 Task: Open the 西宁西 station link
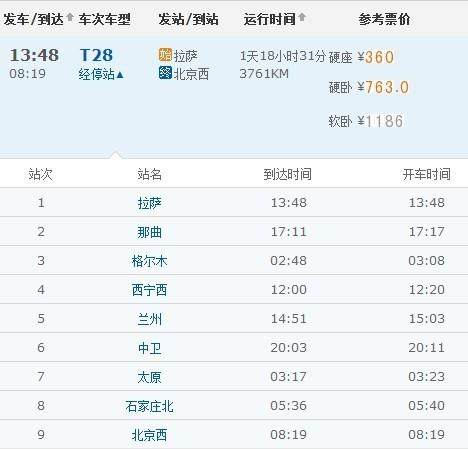[149, 290]
